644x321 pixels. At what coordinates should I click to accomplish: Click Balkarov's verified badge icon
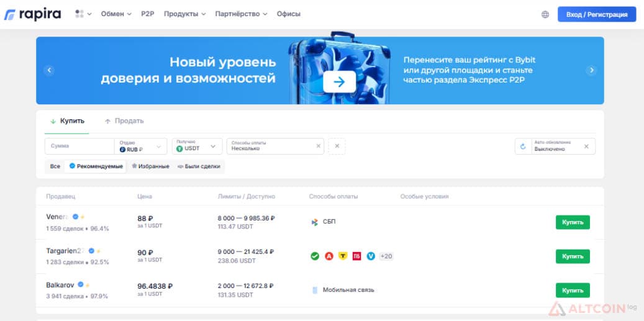tap(81, 284)
